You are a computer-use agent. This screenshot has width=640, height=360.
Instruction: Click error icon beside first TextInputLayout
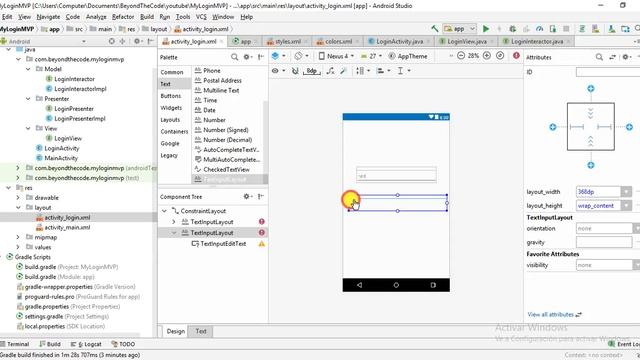pyautogui.click(x=262, y=222)
